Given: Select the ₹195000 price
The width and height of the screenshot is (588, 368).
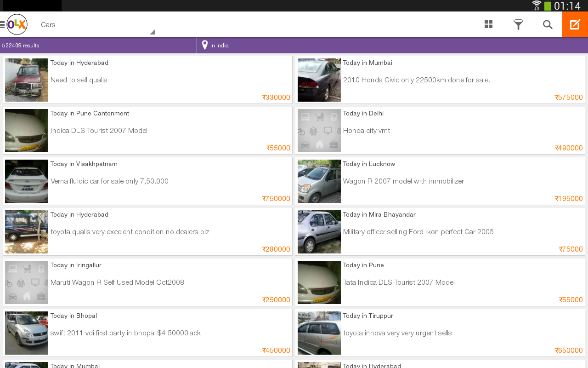Looking at the screenshot, I should click(x=569, y=199).
